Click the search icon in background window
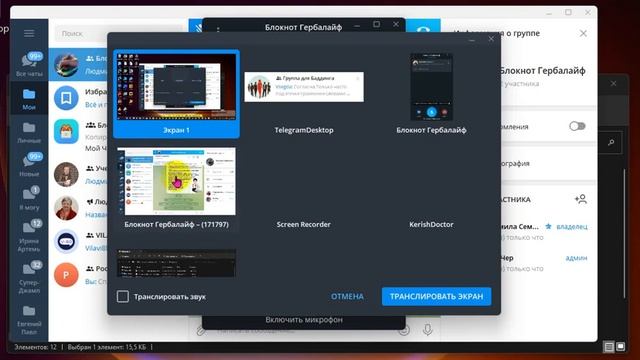The width and height of the screenshot is (640, 360). (611, 142)
